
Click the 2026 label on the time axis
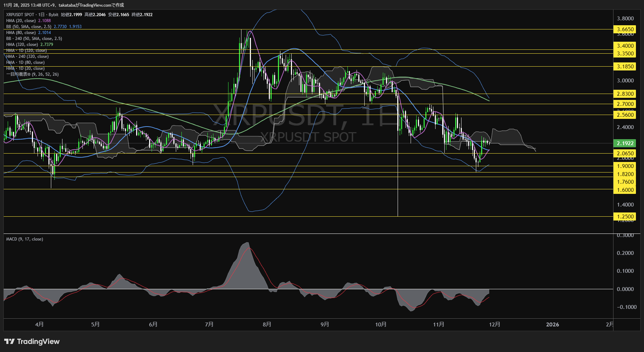pyautogui.click(x=553, y=324)
